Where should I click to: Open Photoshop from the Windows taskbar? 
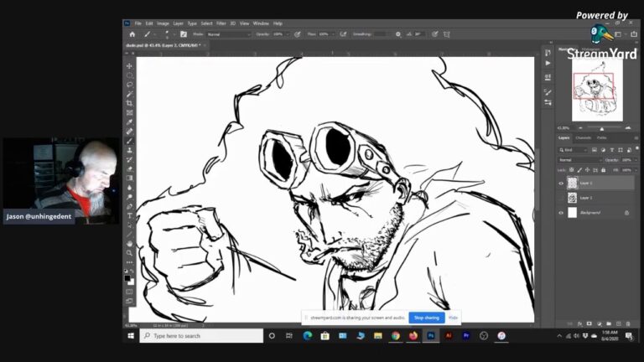431,335
